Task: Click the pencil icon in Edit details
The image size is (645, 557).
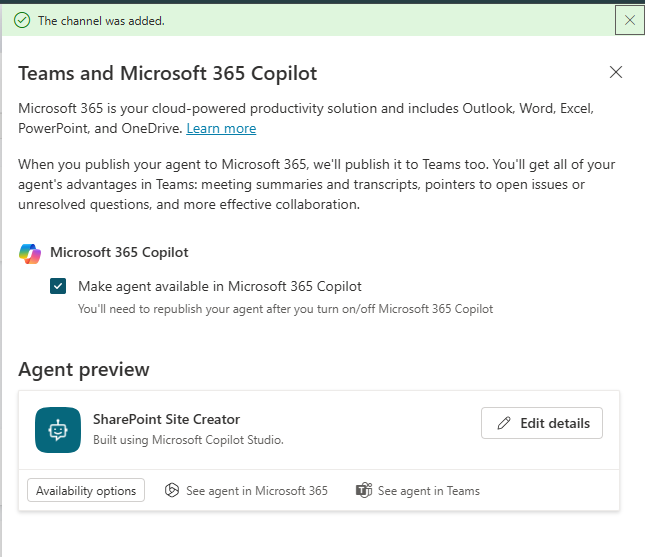Action: [x=504, y=423]
